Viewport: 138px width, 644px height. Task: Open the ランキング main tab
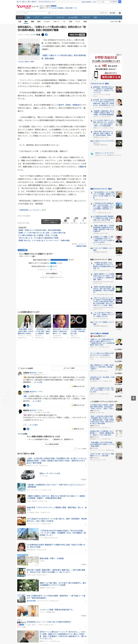pyautogui.click(x=86, y=17)
